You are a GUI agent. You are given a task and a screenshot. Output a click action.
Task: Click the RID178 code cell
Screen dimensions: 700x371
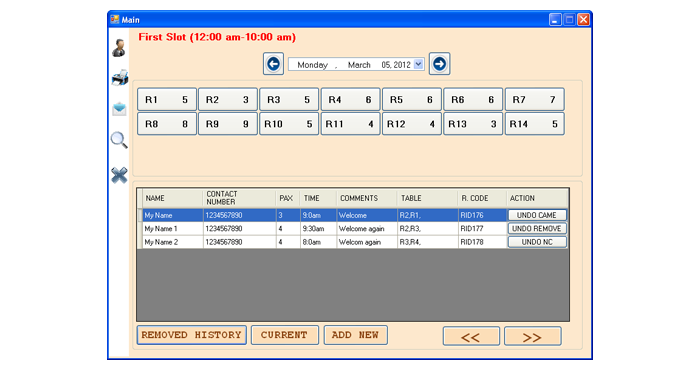coord(482,242)
